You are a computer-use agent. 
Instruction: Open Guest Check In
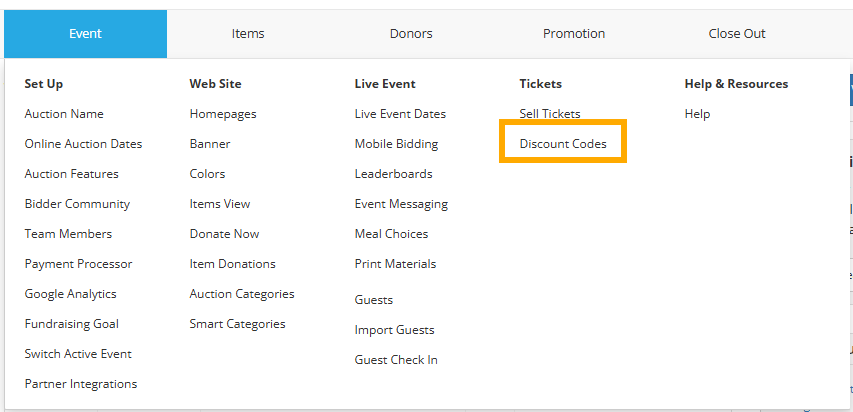point(396,360)
